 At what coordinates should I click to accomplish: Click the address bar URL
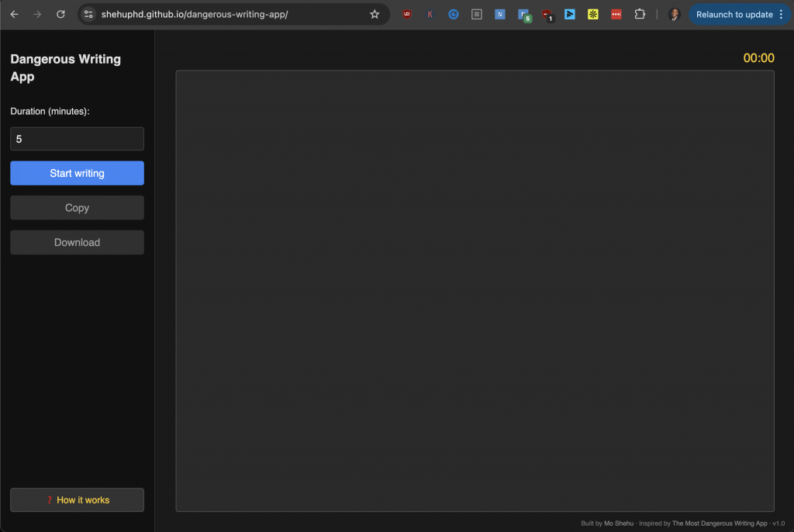195,14
